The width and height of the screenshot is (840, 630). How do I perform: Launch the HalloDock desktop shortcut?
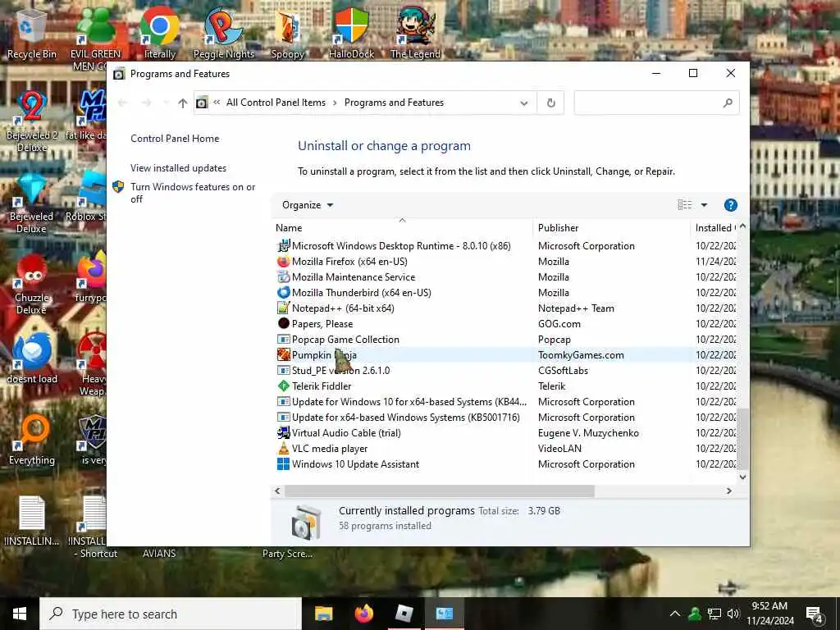click(351, 33)
